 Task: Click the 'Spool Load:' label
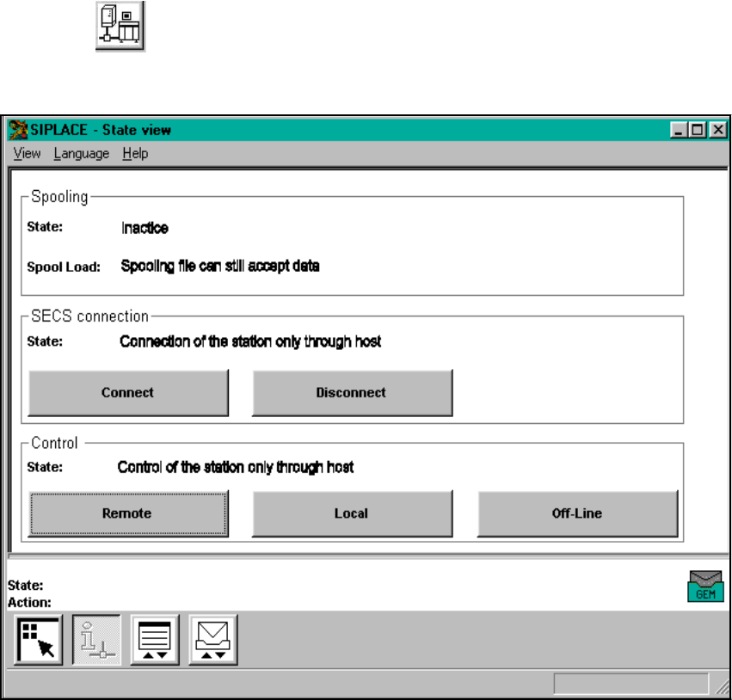pos(64,267)
